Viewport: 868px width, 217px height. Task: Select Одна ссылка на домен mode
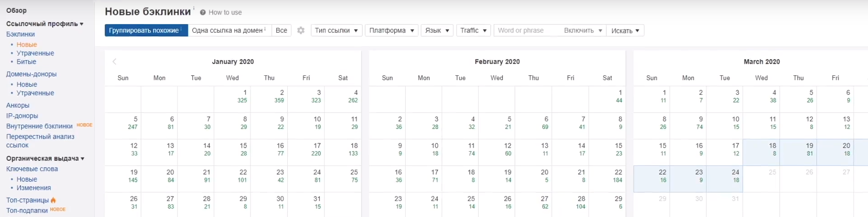pos(229,30)
